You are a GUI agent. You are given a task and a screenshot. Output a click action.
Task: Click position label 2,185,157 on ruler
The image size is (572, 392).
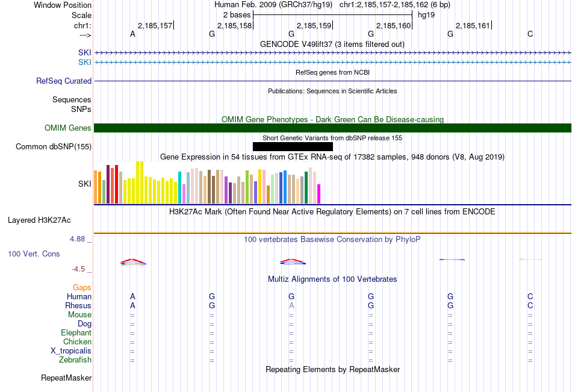pos(155,25)
